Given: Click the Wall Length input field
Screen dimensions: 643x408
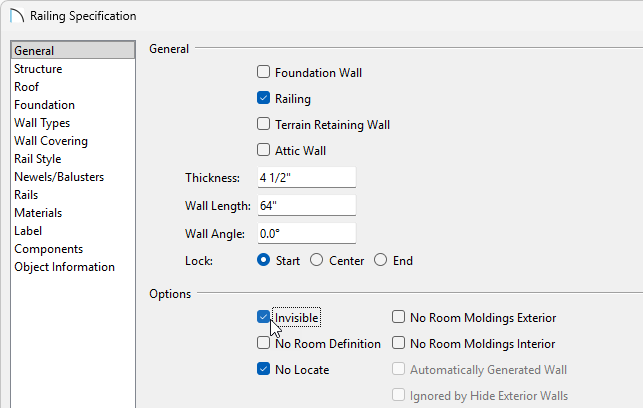Looking at the screenshot, I should pos(305,206).
